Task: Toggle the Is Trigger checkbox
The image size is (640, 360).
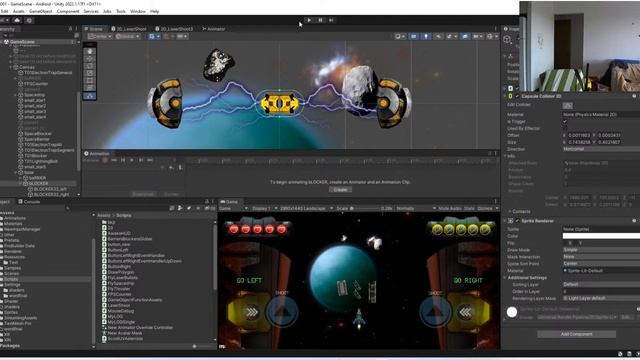Action: click(565, 122)
